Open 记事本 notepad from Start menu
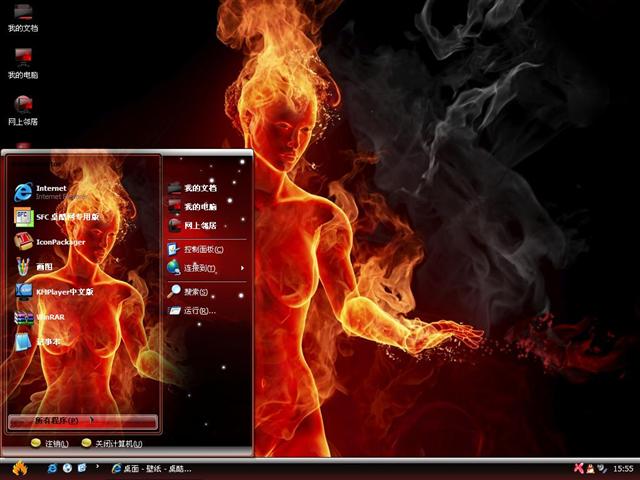 tap(38, 342)
